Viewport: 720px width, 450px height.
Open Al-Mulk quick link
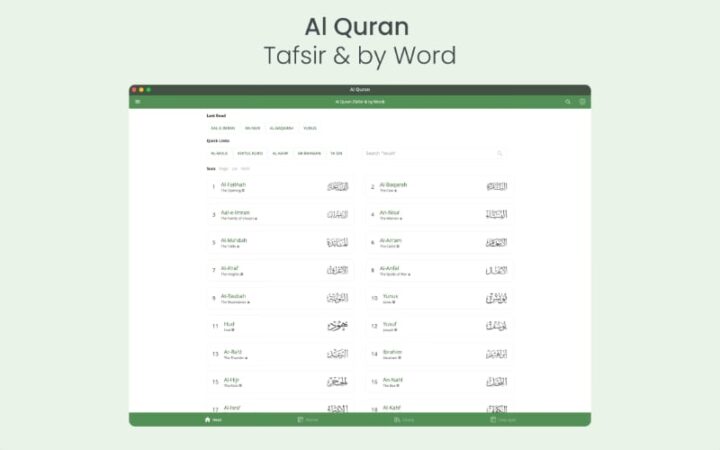tap(219, 153)
